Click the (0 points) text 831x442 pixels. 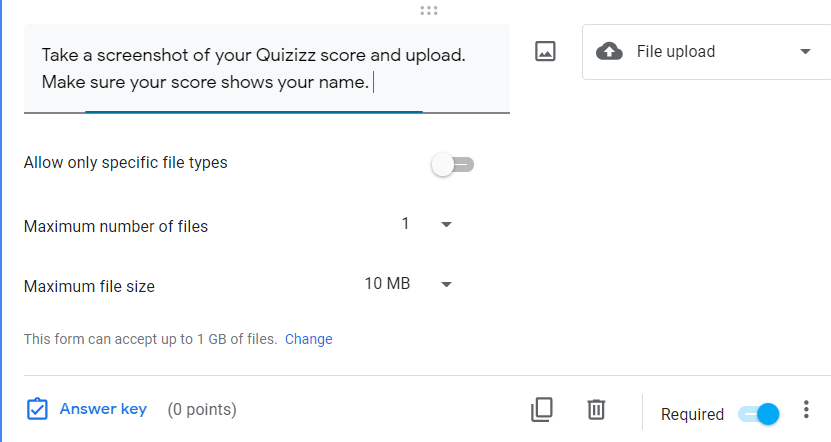pyautogui.click(x=202, y=409)
